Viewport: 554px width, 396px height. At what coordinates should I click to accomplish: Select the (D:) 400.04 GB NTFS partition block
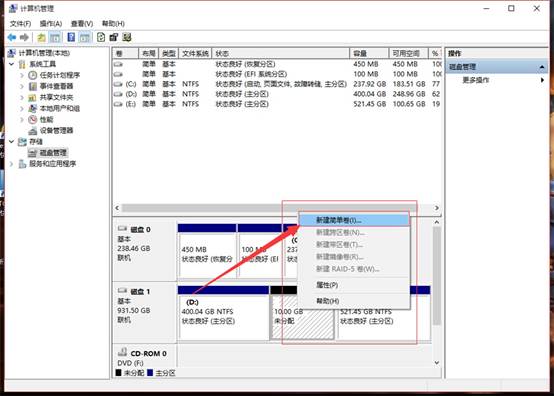pyautogui.click(x=223, y=313)
